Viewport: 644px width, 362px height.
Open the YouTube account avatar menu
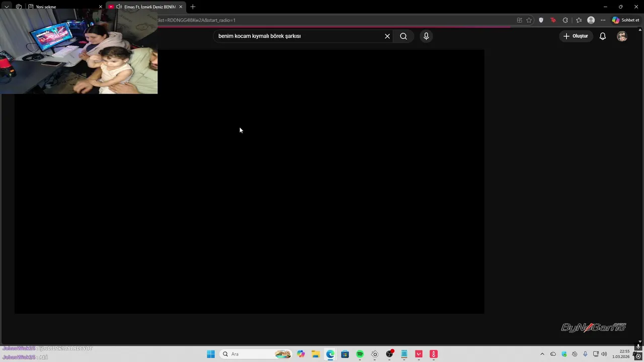pyautogui.click(x=622, y=36)
